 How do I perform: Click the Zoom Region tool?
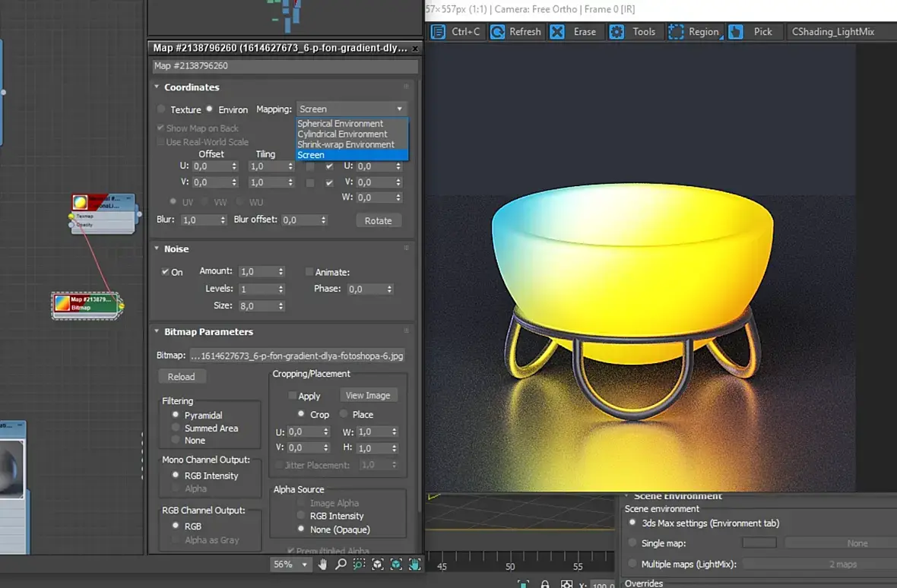point(359,564)
